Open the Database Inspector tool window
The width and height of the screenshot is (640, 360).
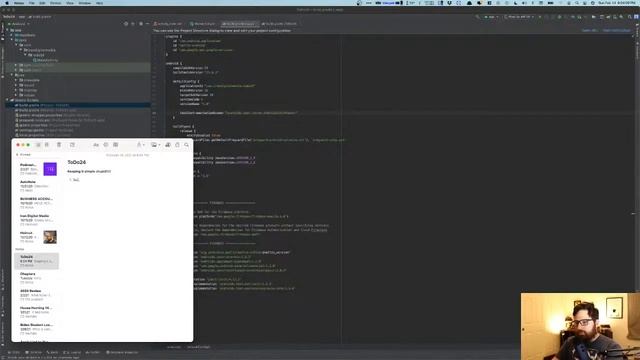[x=122, y=352]
